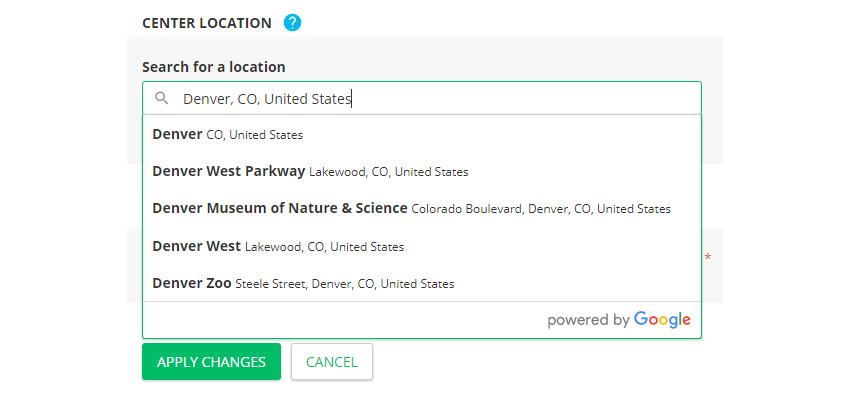Image resolution: width=850 pixels, height=400 pixels.
Task: Choose the Denver West Parkway suggestion
Action: pyautogui.click(x=310, y=171)
